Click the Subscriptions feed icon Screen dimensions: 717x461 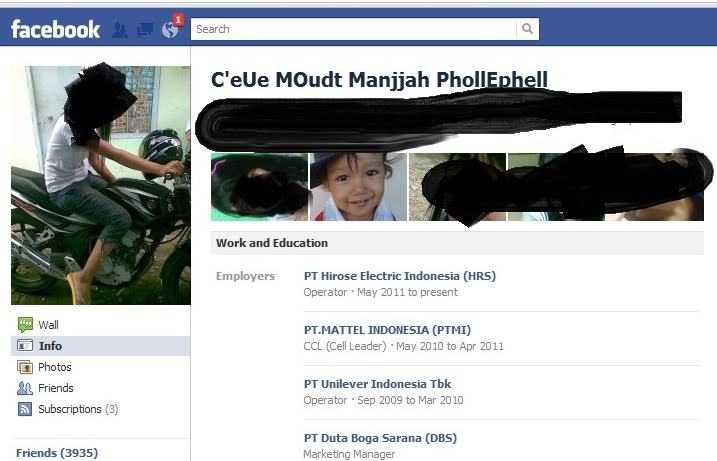coord(25,409)
